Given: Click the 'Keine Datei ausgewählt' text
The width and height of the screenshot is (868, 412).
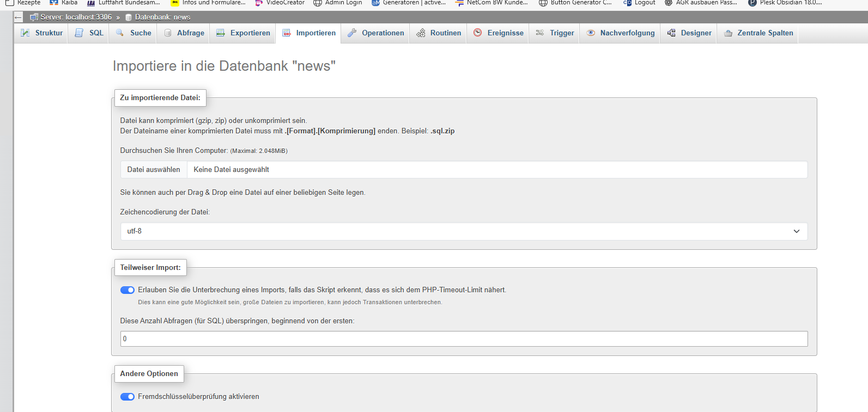Looking at the screenshot, I should [231, 170].
